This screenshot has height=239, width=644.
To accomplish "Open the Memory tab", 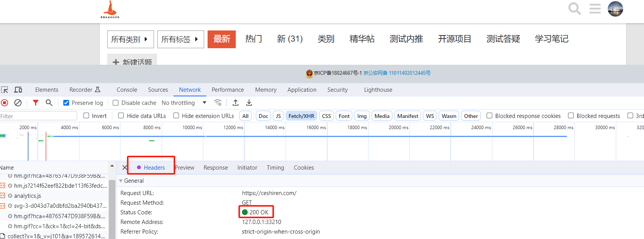I will (x=266, y=90).
